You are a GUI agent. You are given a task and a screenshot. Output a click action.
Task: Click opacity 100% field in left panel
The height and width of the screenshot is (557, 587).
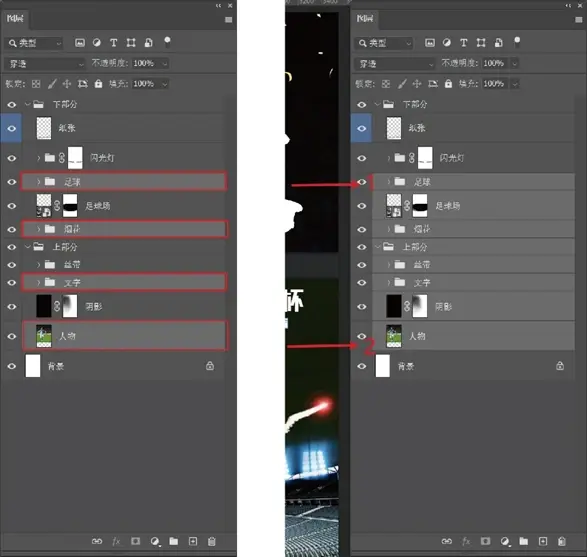(144, 64)
